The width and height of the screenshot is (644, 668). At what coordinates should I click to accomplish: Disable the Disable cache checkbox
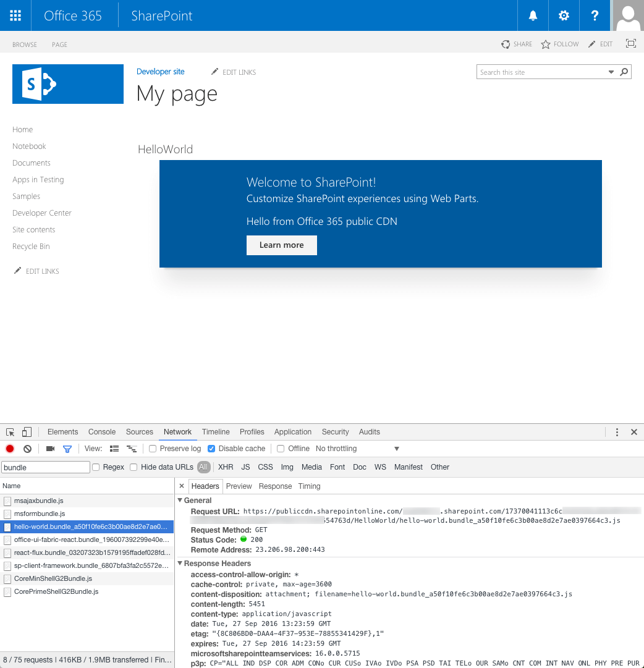click(211, 449)
